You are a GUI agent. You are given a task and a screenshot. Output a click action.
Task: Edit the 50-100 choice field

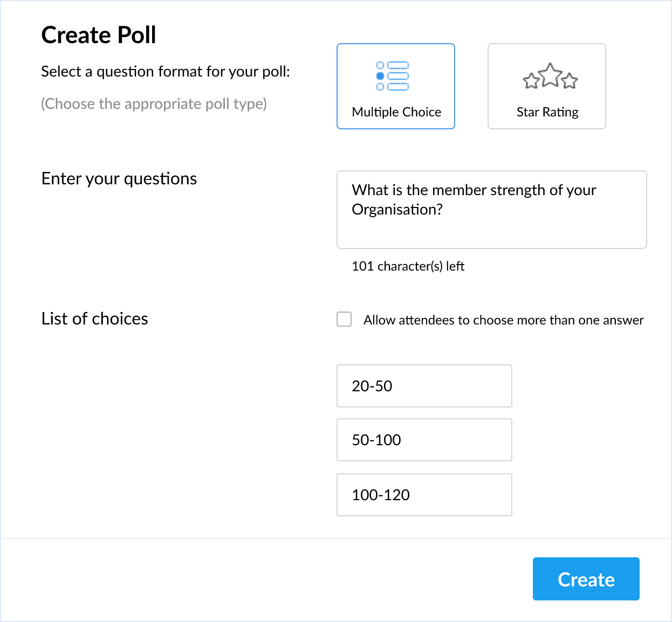pyautogui.click(x=424, y=440)
